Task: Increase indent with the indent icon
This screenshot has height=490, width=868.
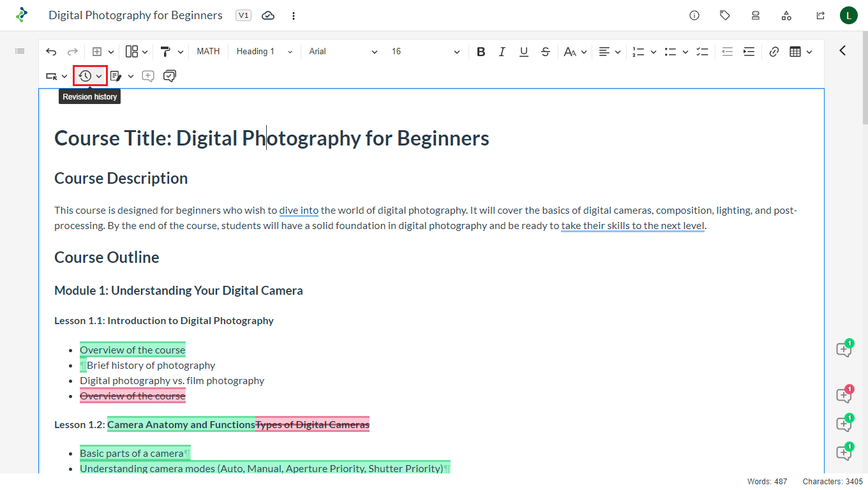Action: (749, 52)
